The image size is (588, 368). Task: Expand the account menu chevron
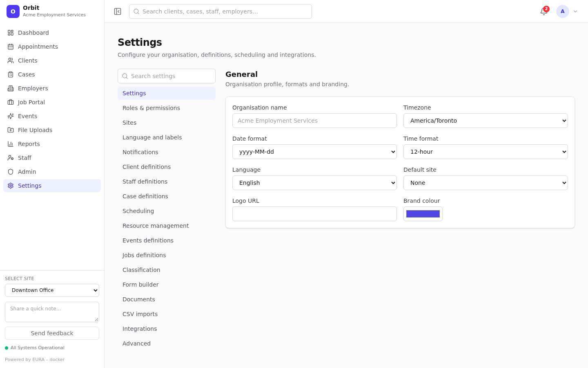pyautogui.click(x=575, y=11)
